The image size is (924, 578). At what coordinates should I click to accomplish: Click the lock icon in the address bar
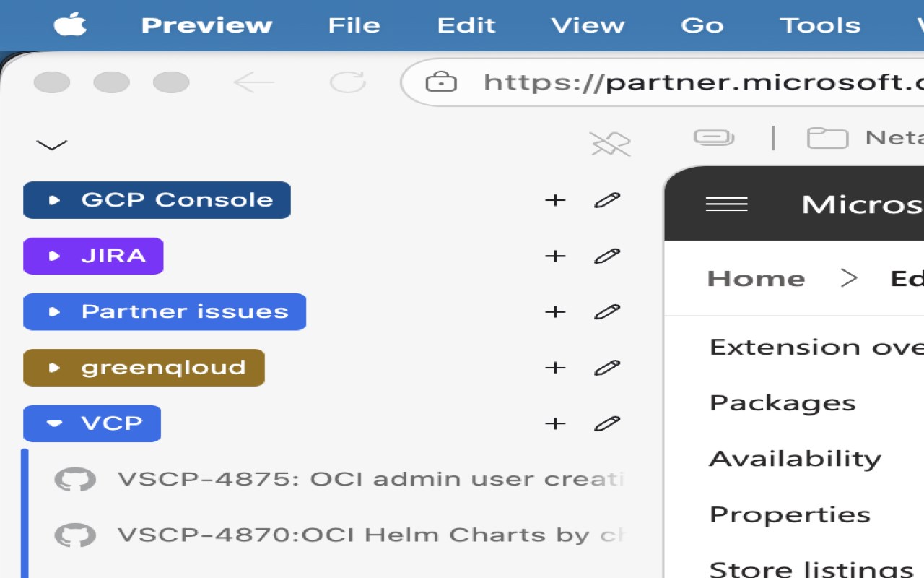point(441,82)
